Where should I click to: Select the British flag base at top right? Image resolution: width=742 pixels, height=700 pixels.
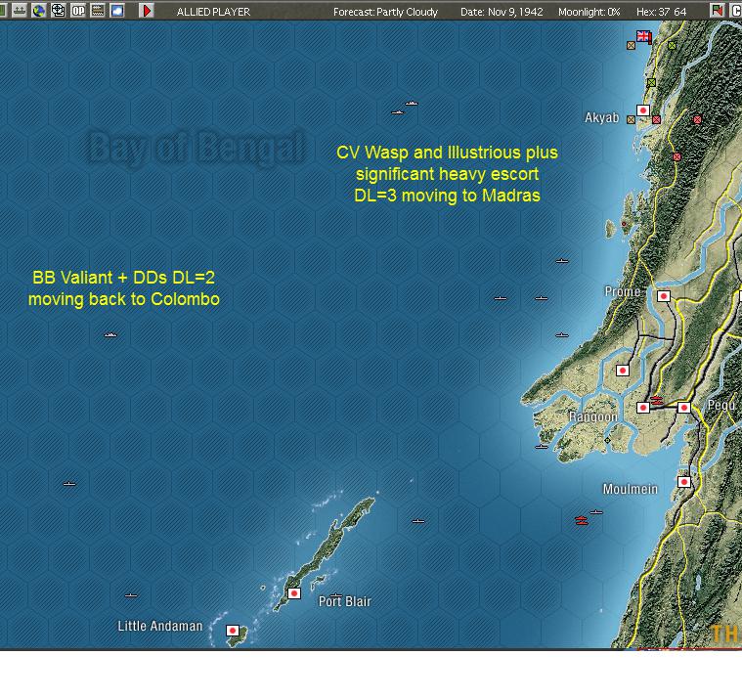click(x=644, y=36)
